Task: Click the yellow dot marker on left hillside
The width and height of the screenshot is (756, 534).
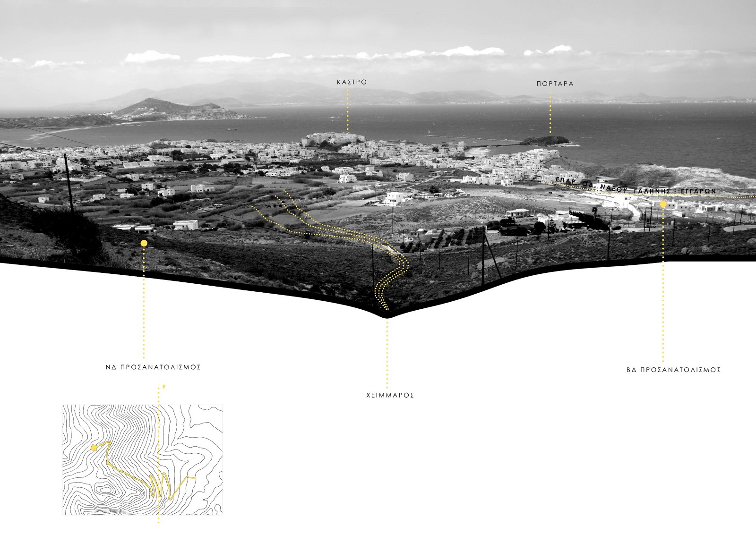Action: click(x=144, y=243)
